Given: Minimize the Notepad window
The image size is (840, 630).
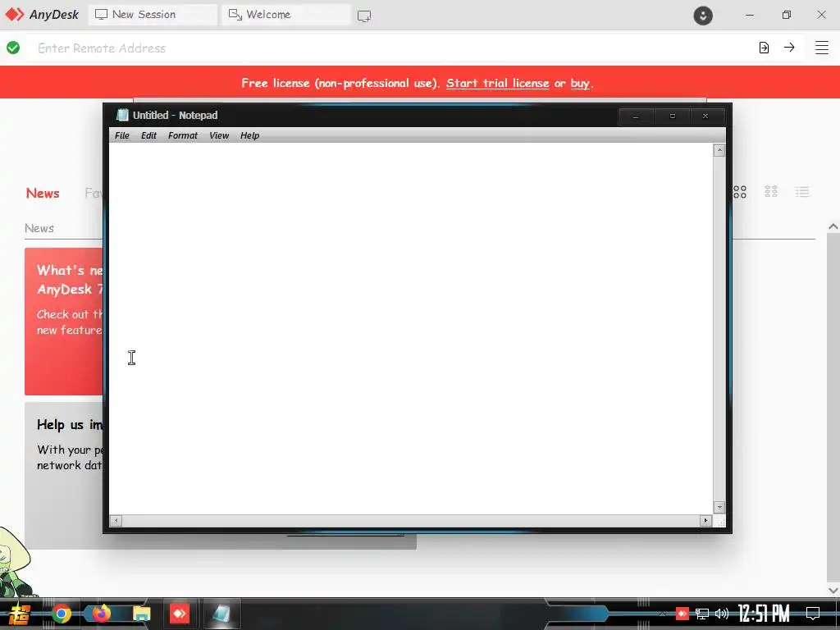Looking at the screenshot, I should [636, 116].
